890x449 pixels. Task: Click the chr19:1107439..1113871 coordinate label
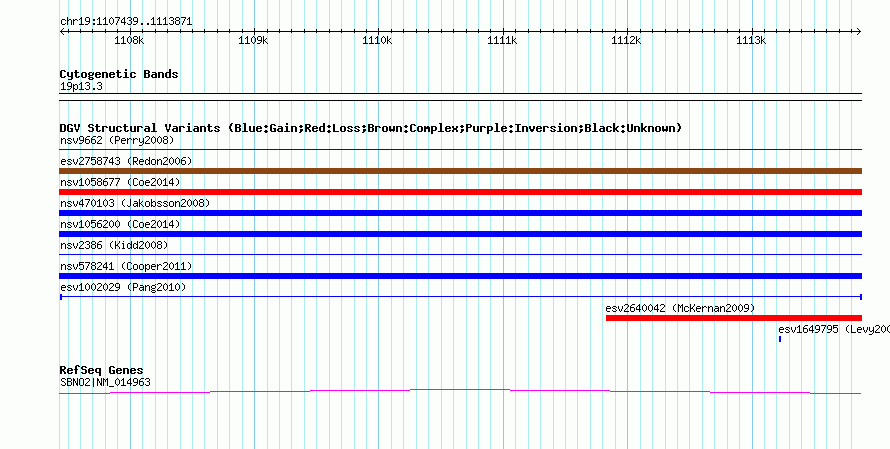pyautogui.click(x=126, y=22)
